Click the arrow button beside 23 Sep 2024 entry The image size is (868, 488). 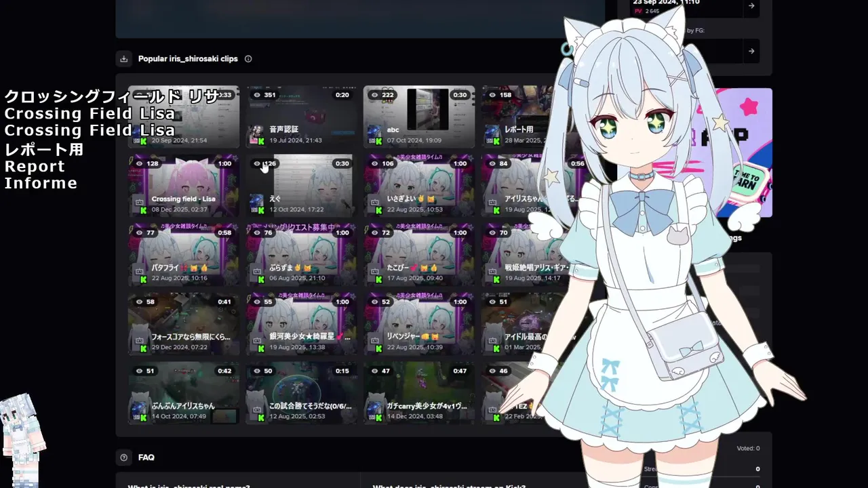[751, 6]
